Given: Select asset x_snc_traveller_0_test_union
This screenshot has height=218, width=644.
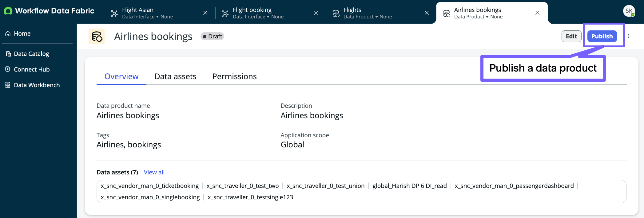Looking at the screenshot, I should 325,186.
